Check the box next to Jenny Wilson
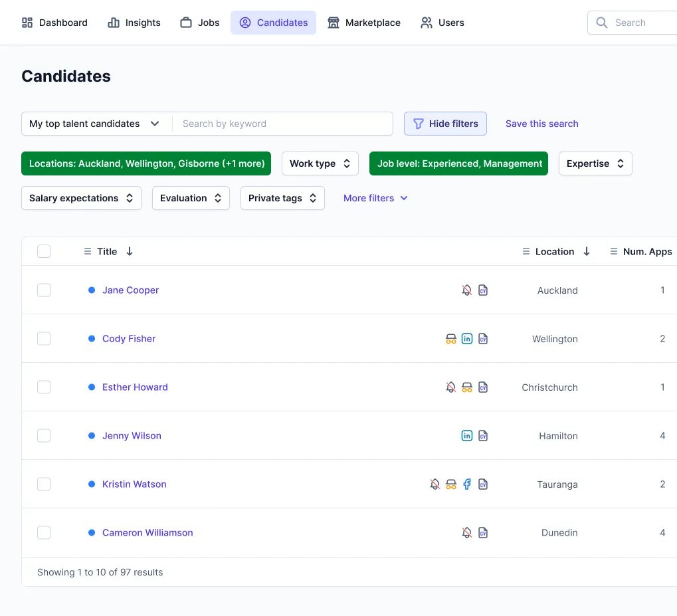677x616 pixels. (44, 436)
